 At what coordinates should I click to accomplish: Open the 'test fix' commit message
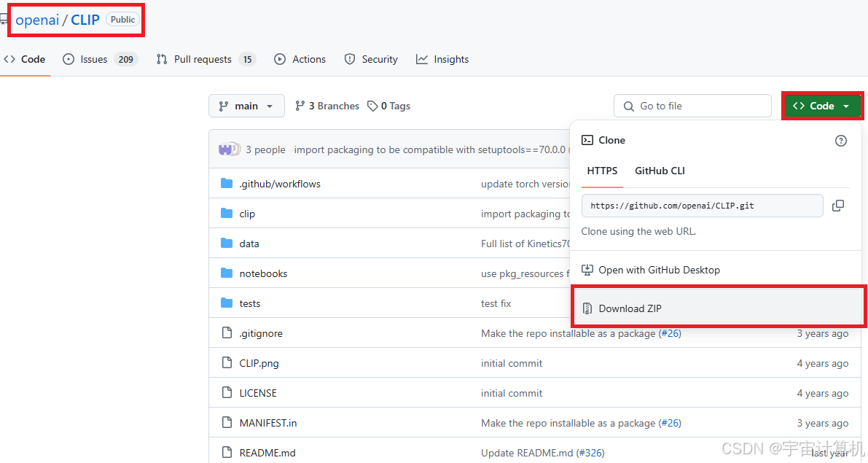pos(496,303)
